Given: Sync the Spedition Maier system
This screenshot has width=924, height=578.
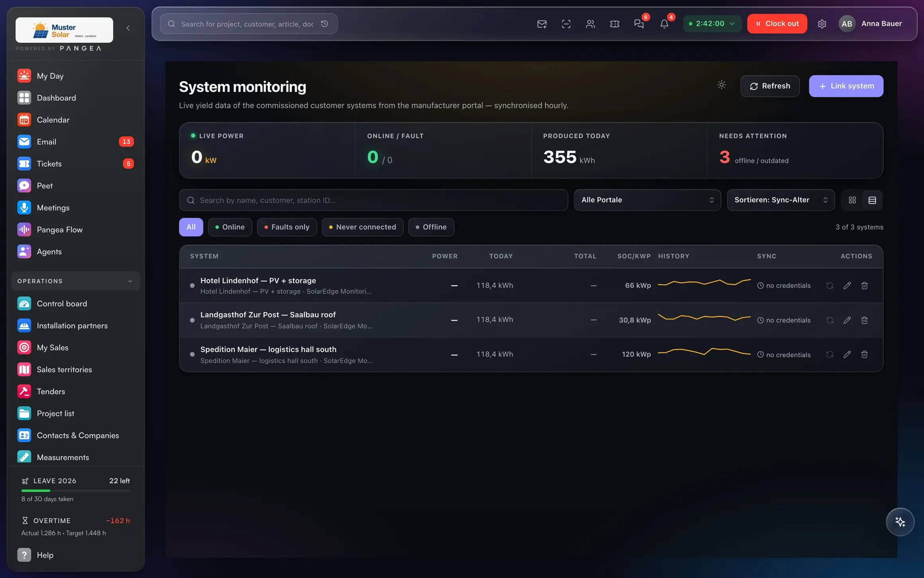Looking at the screenshot, I should [830, 354].
